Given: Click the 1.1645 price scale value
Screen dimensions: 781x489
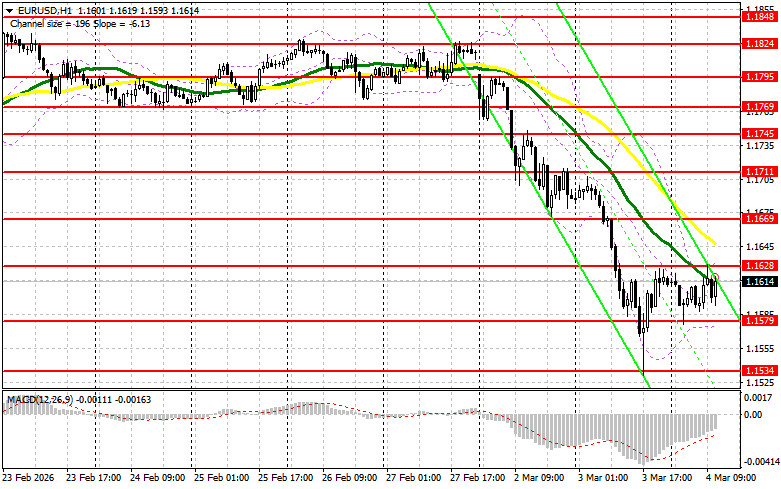Looking at the screenshot, I should pyautogui.click(x=761, y=246).
